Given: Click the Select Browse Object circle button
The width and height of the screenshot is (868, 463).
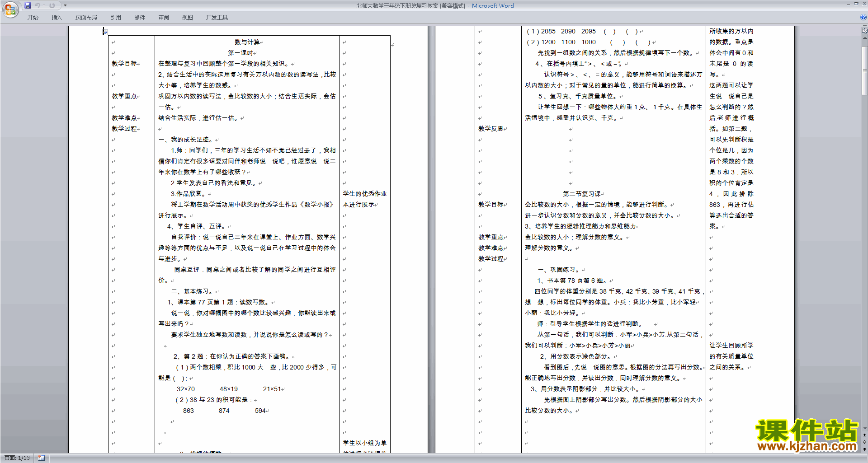Looking at the screenshot, I should coord(865,442).
